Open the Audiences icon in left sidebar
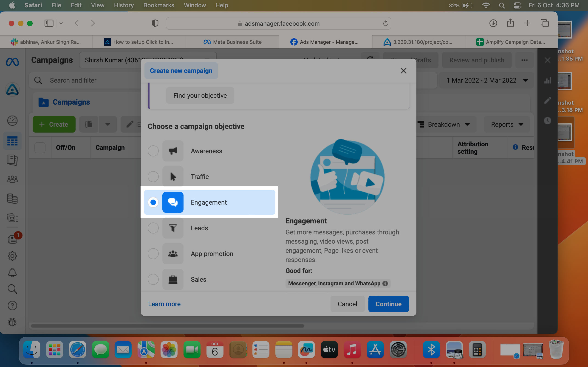 point(12,179)
